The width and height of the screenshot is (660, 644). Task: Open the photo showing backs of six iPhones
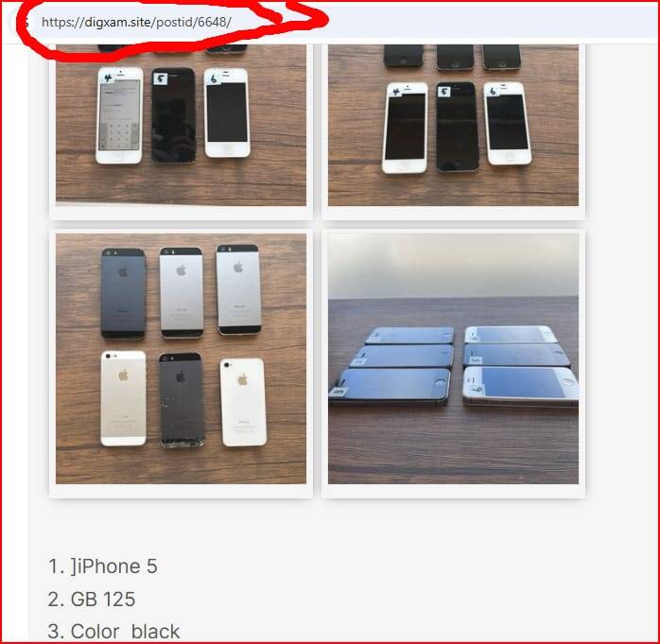[x=181, y=358]
